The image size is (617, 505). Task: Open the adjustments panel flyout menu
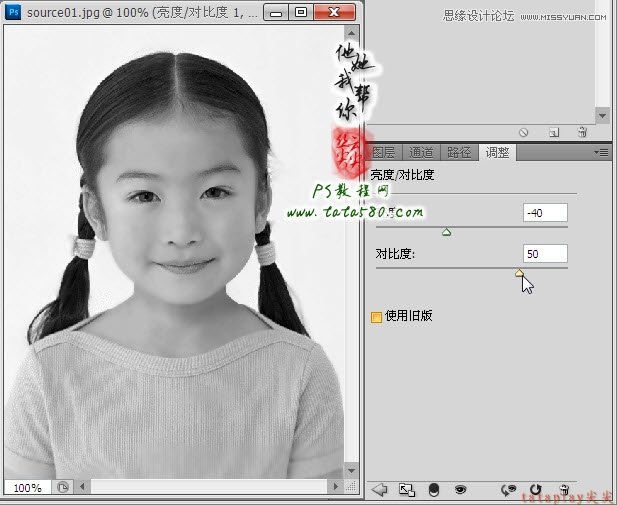[602, 152]
